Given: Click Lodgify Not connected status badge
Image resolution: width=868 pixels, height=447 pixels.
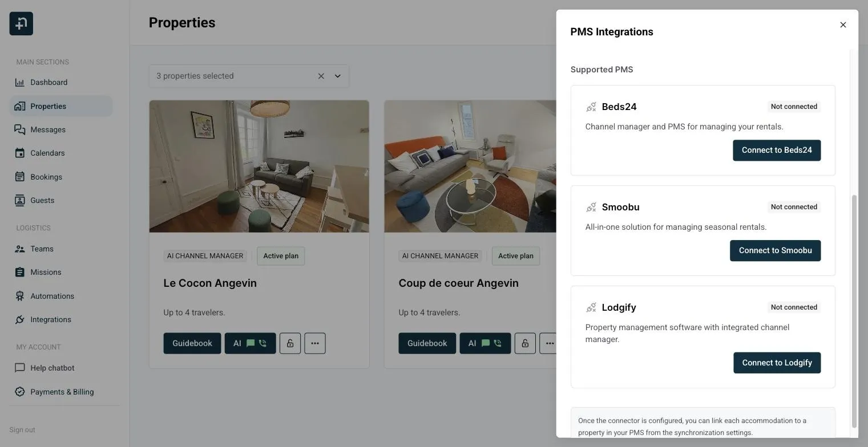Looking at the screenshot, I should pos(794,307).
